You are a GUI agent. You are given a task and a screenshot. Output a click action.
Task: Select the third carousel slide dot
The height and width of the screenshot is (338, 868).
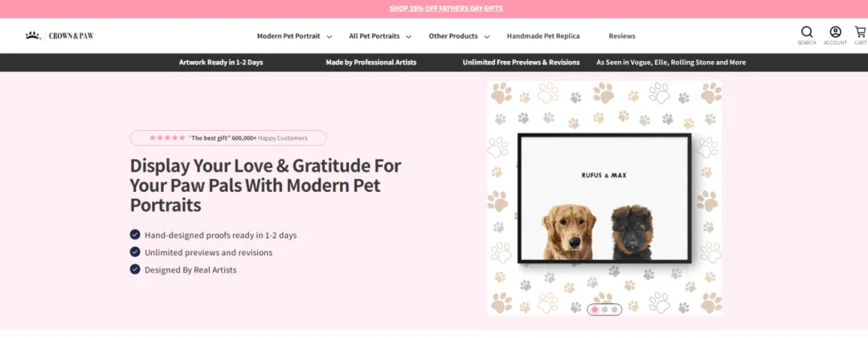click(x=615, y=309)
